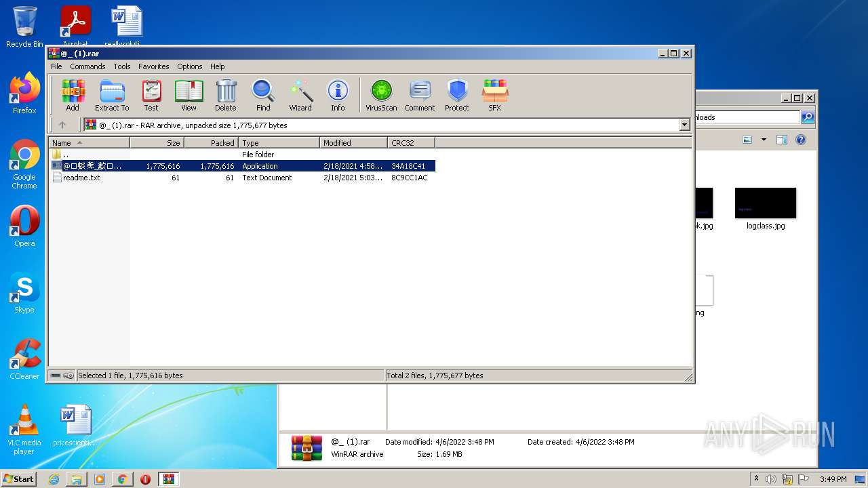Click the 8C9CC1AC CRC32 value
The height and width of the screenshot is (488, 868).
point(410,178)
